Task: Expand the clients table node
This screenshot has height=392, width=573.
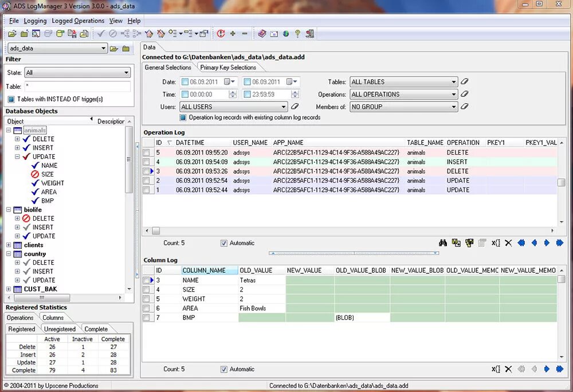Action: 9,245
